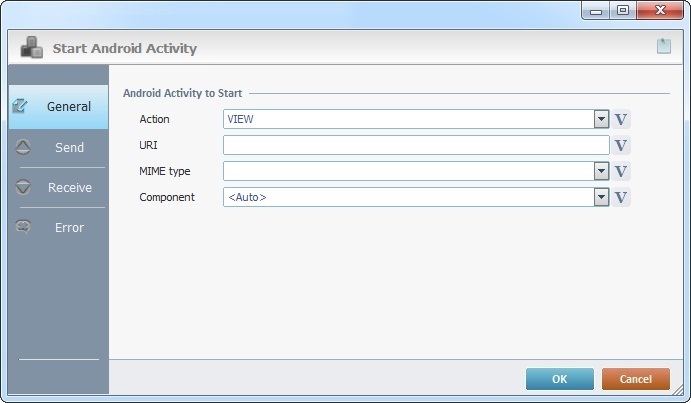The image size is (691, 403).
Task: Focus the URI text field
Action: (x=416, y=145)
